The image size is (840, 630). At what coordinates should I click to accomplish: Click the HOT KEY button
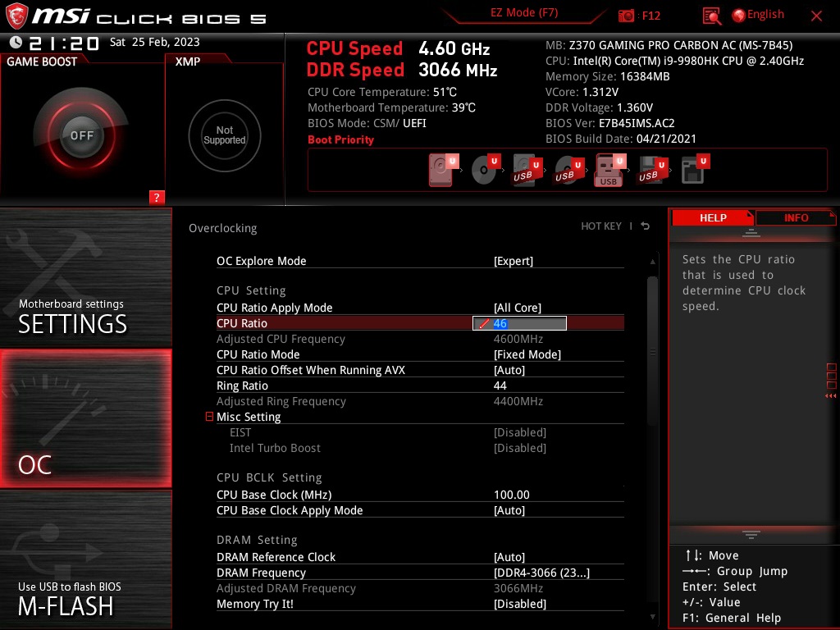[601, 226]
